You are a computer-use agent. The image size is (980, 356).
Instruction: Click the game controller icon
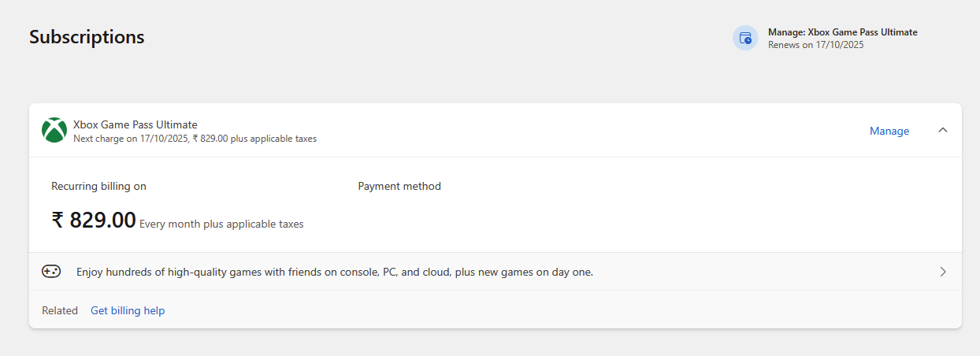point(51,272)
